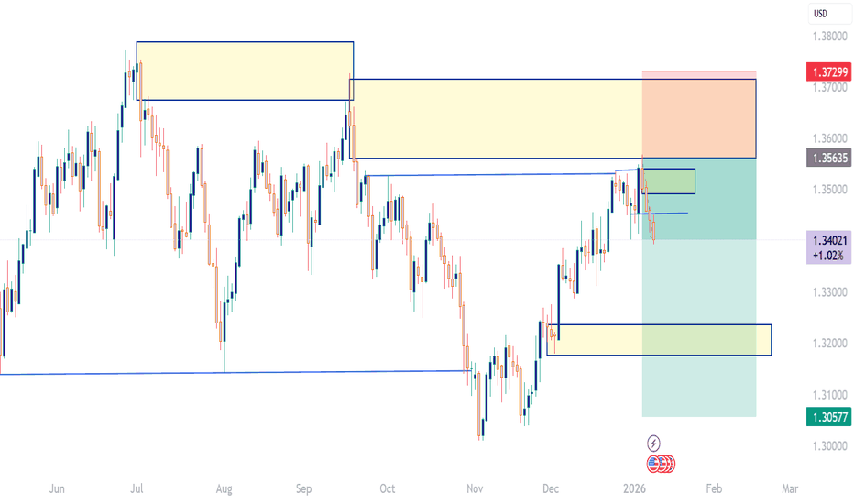Click the 1.35635 entry price label
Image resolution: width=854 pixels, height=504 pixels.
click(830, 158)
